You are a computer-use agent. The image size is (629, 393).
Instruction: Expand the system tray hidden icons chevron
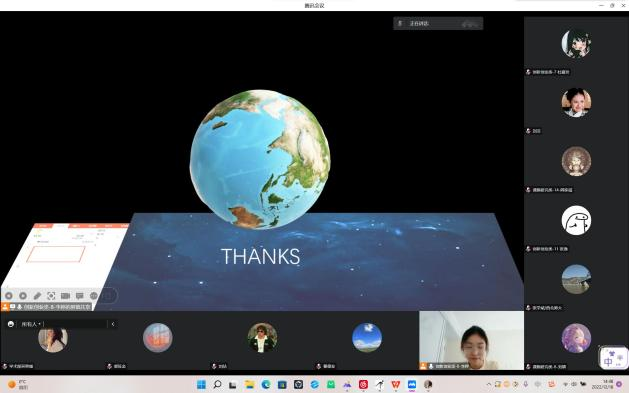tap(489, 385)
